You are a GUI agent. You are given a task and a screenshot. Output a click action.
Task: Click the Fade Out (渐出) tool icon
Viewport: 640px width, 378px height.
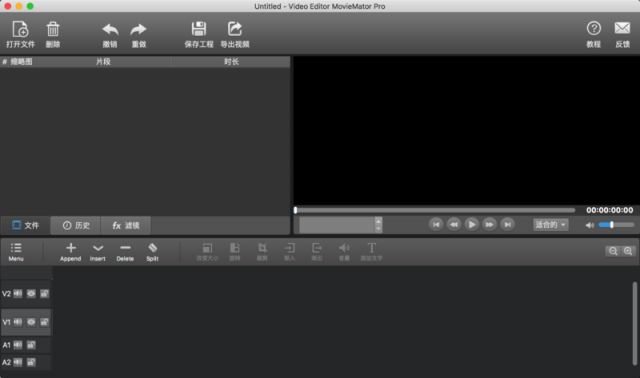click(x=317, y=248)
